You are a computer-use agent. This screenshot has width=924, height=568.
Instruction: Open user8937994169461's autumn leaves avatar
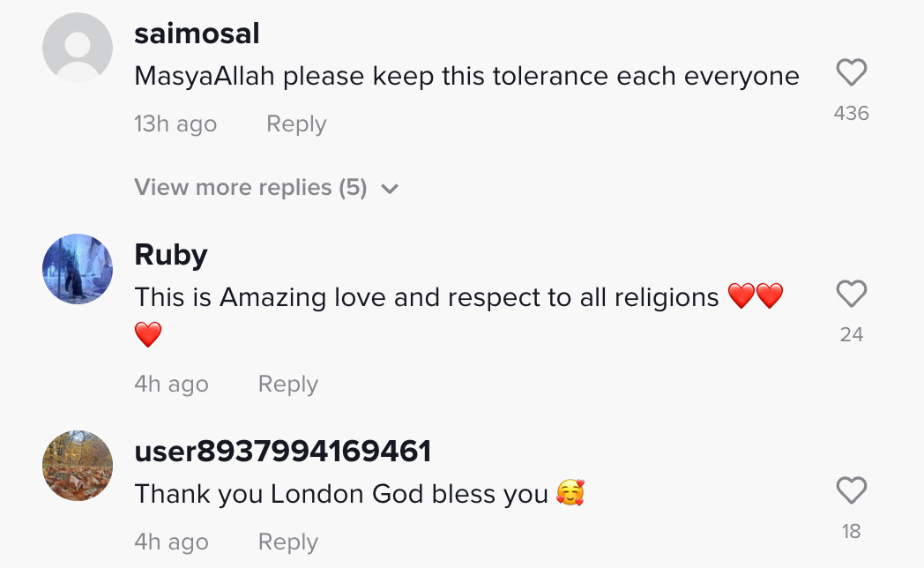pyautogui.click(x=78, y=466)
